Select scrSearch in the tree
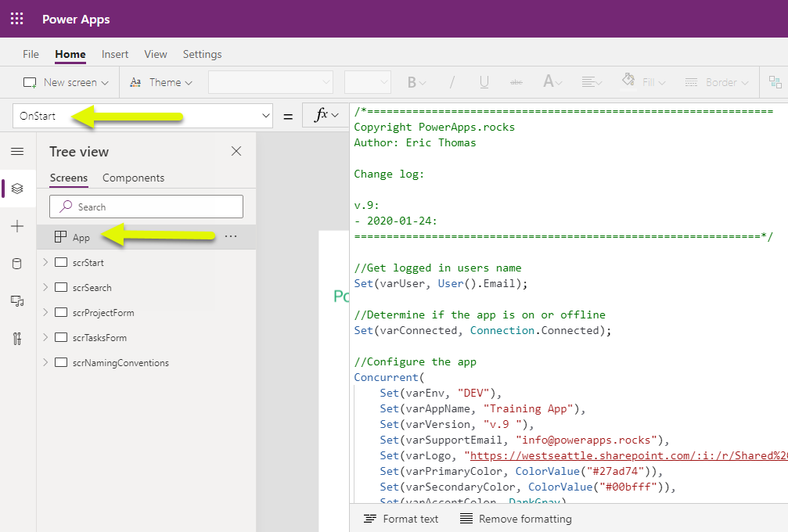 pos(92,287)
